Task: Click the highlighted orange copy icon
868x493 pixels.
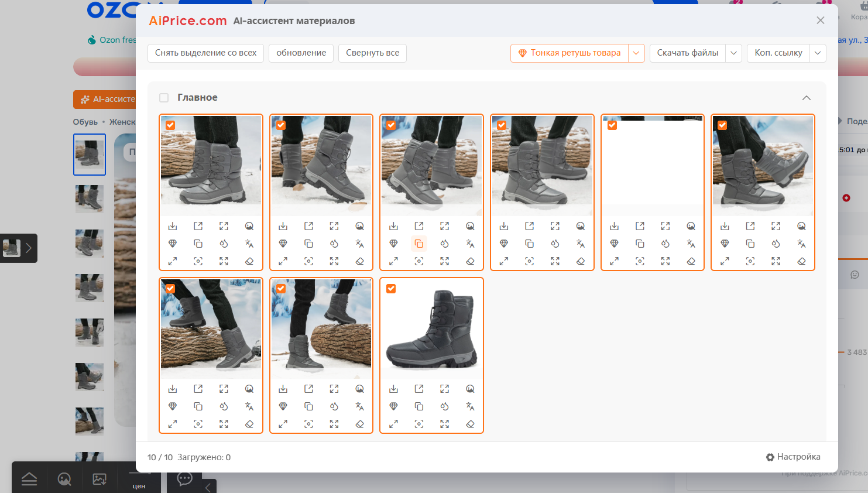Action: pos(419,244)
